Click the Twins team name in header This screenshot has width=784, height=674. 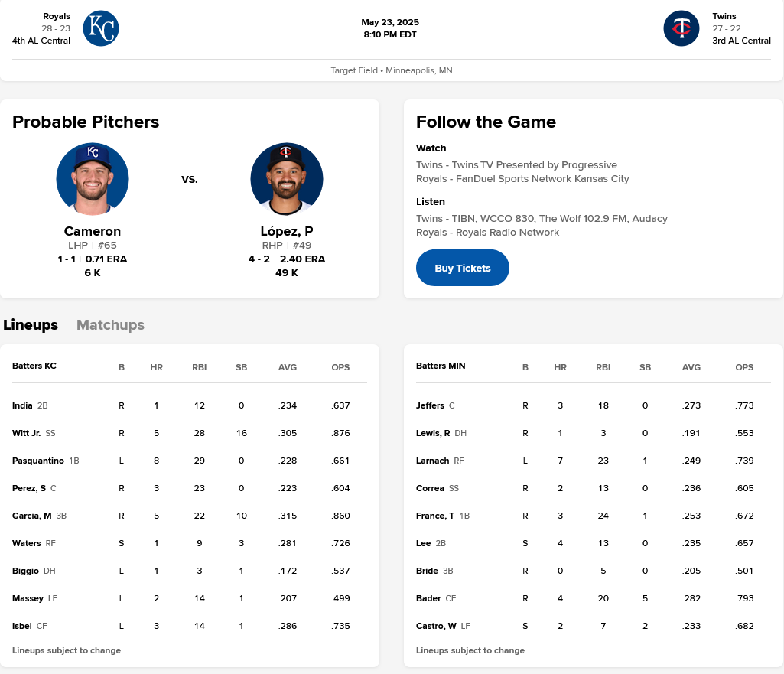point(724,16)
